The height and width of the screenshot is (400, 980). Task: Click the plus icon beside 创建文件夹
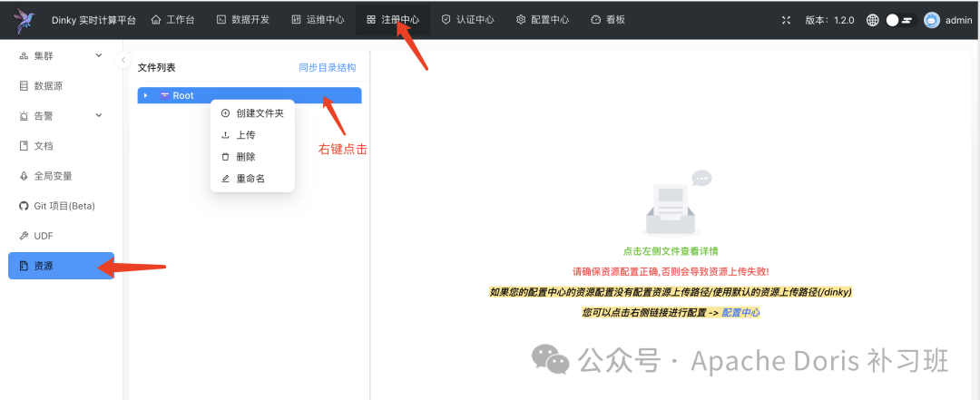[226, 113]
